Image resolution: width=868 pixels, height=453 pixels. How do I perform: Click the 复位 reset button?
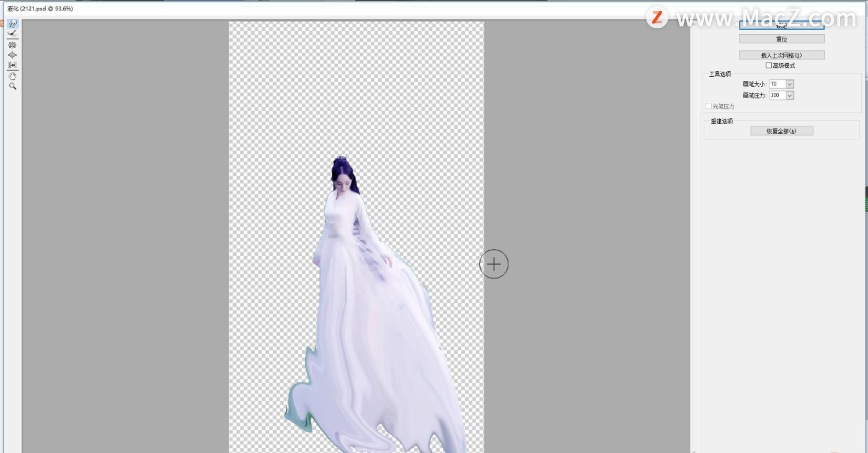(x=781, y=39)
